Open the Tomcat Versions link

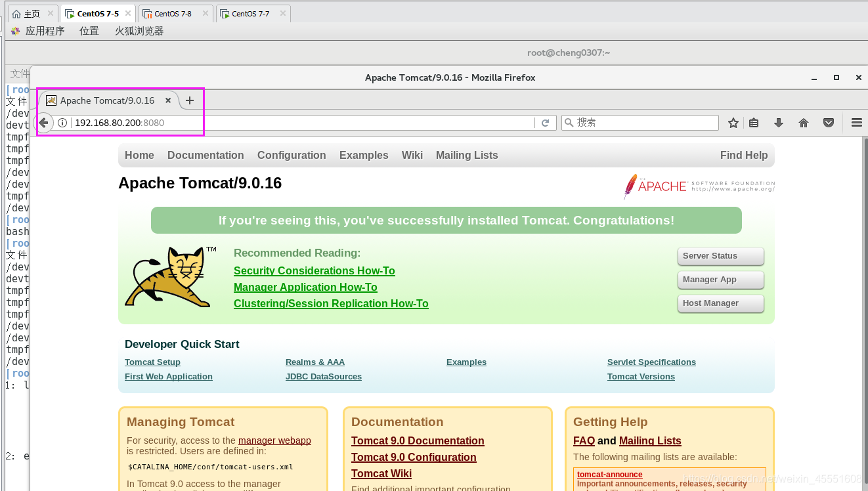[641, 377]
